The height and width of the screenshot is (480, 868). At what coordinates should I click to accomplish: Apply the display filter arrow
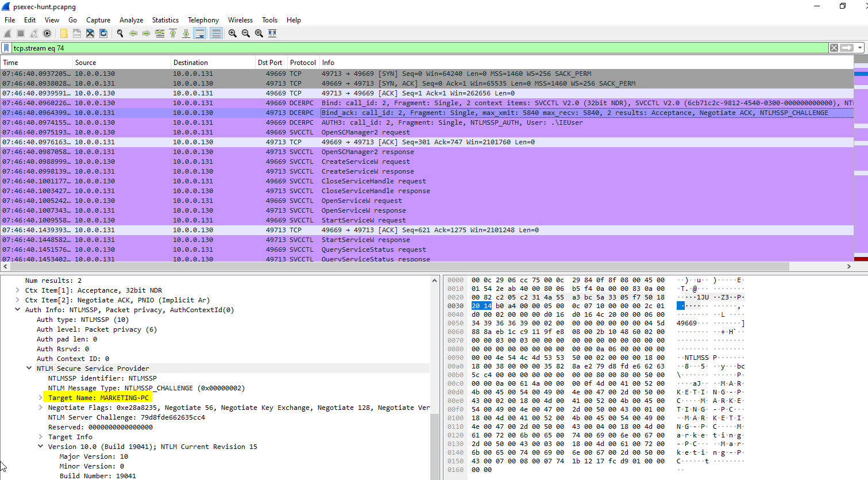(847, 48)
